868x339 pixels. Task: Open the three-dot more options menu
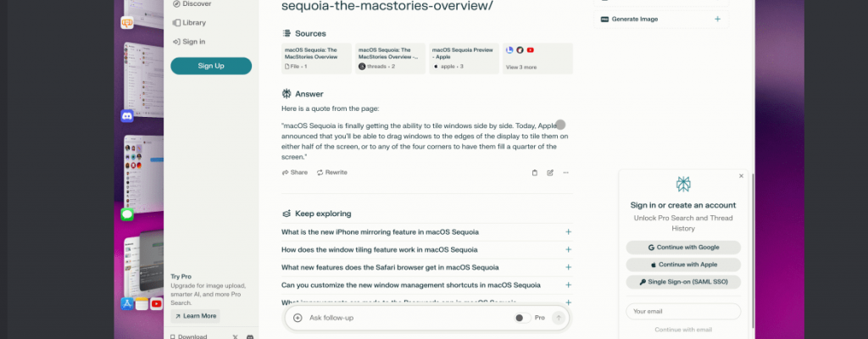[x=565, y=172]
